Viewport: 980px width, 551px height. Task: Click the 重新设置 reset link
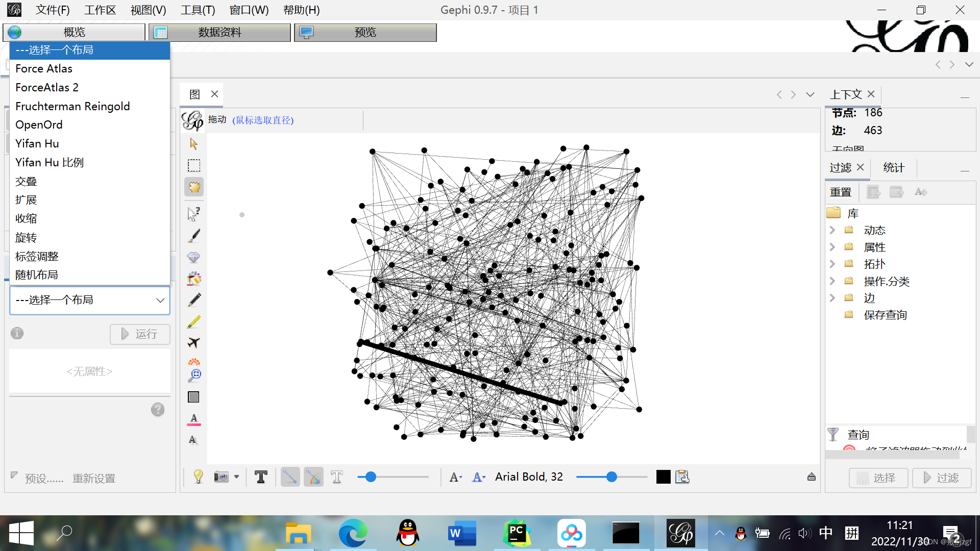tap(94, 479)
